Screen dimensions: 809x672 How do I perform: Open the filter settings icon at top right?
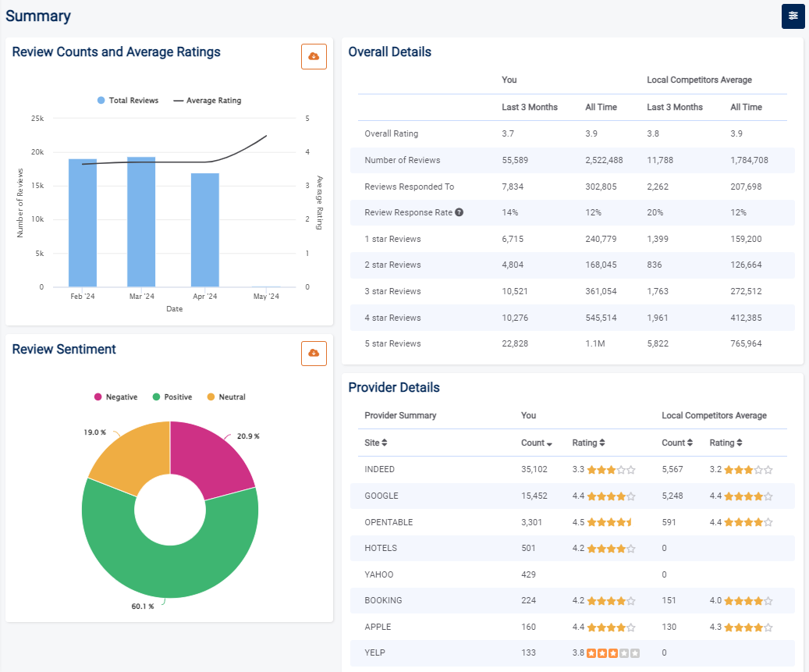[x=793, y=16]
